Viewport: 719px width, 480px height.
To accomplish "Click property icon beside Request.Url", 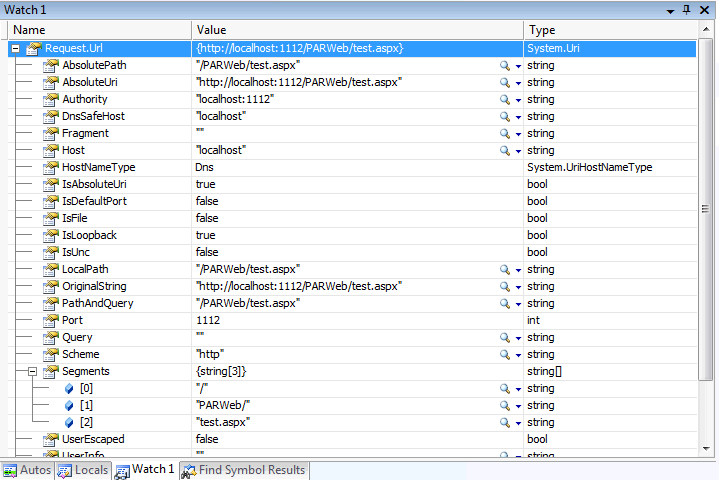I will [x=33, y=48].
